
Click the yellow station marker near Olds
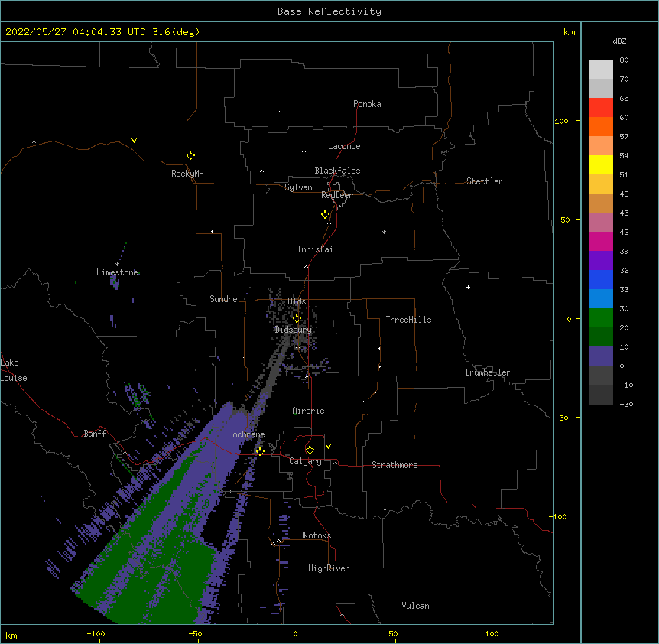[297, 318]
